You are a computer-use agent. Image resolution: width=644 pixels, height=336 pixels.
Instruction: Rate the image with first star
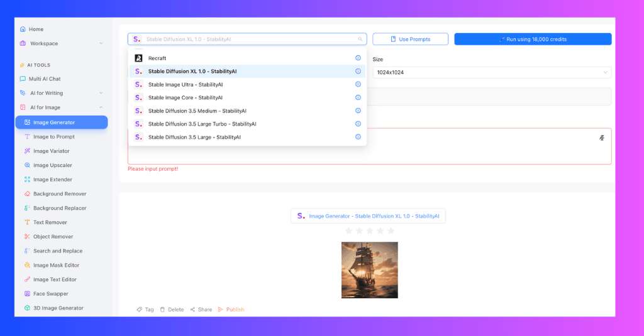348,230
